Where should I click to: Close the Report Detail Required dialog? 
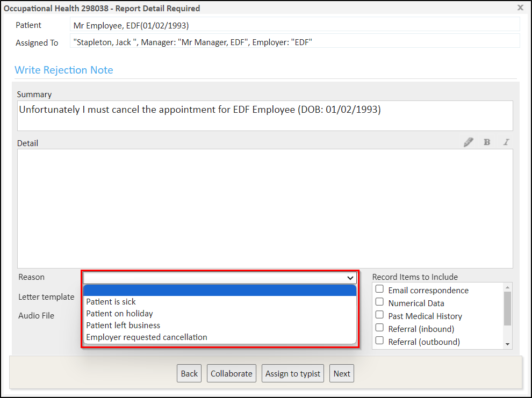pyautogui.click(x=520, y=8)
